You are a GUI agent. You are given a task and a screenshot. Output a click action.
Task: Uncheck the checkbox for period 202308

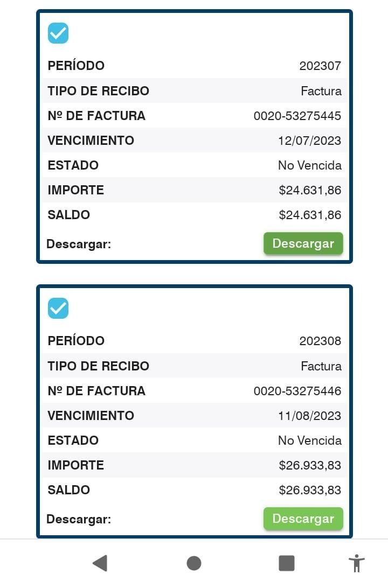pos(58,308)
